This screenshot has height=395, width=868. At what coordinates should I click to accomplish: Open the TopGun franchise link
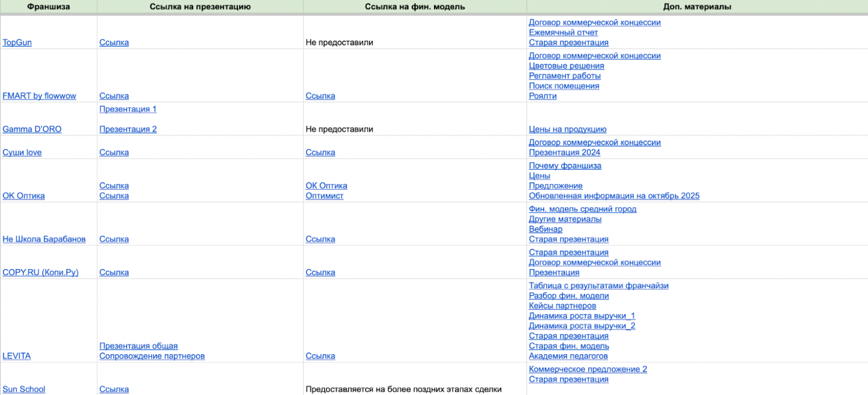(17, 43)
